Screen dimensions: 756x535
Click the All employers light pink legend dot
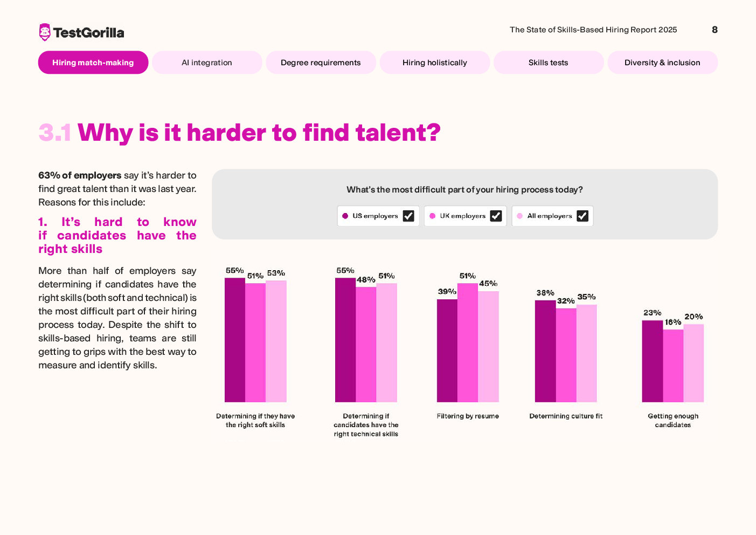(519, 216)
